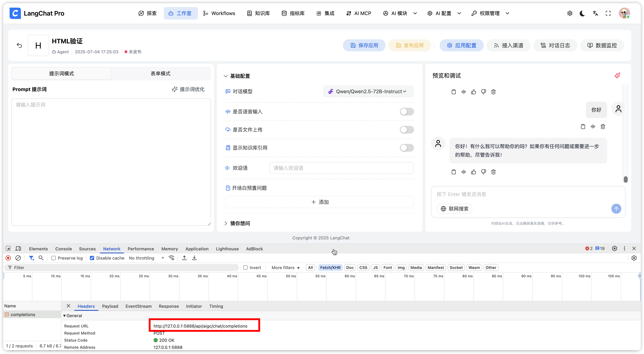644x354 pixels.
Task: Copy the assistant's reply using the clipboard icon
Action: [x=454, y=172]
